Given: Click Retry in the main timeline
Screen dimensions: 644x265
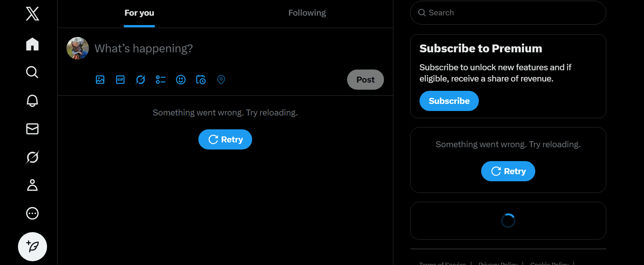Looking at the screenshot, I should [225, 139].
